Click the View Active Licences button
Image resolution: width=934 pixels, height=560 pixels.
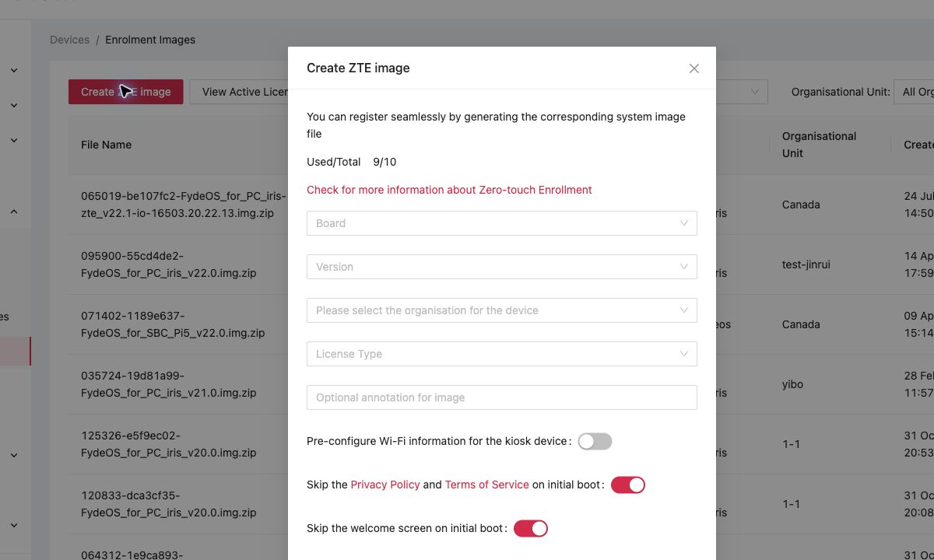pos(240,92)
